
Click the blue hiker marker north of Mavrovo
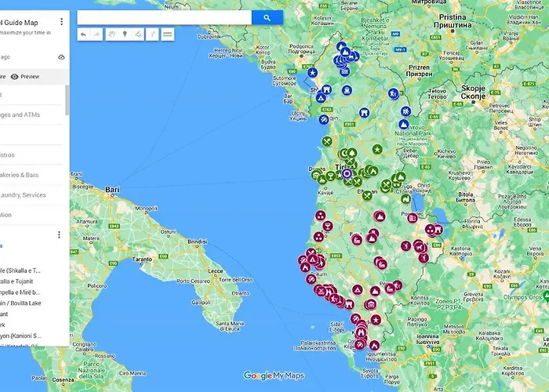coord(405,111)
